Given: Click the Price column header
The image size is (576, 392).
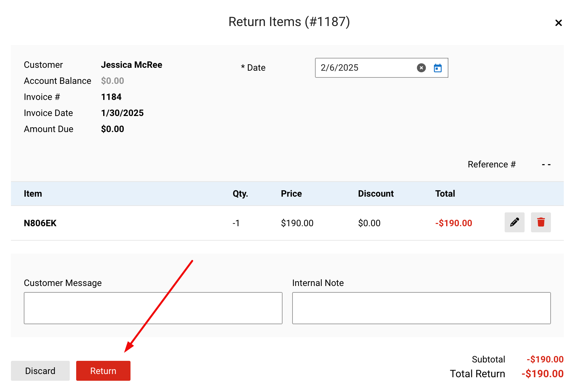Looking at the screenshot, I should (x=291, y=194).
